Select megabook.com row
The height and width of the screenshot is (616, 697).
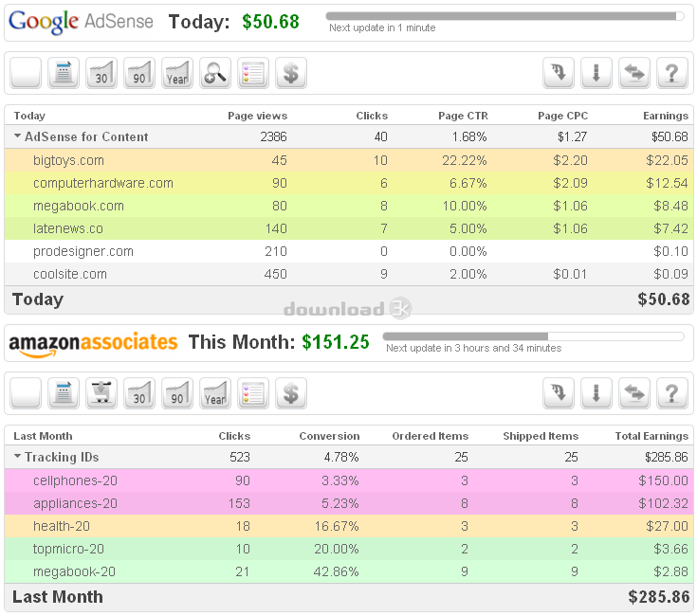[349, 206]
